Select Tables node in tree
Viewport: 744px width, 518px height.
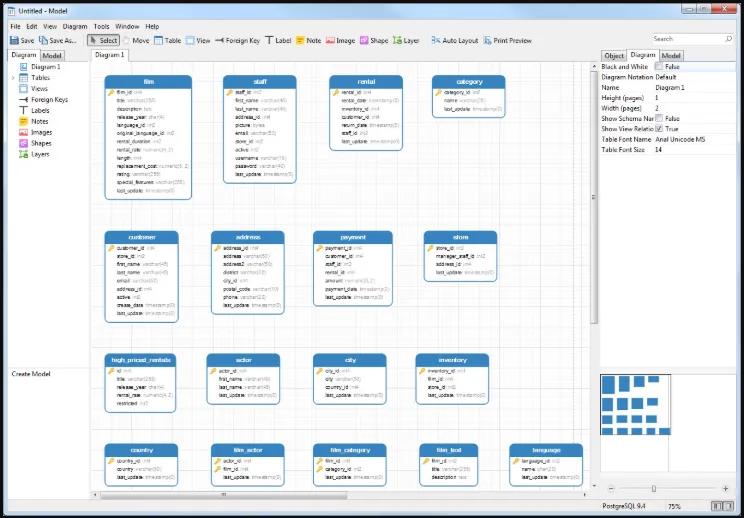coord(34,78)
